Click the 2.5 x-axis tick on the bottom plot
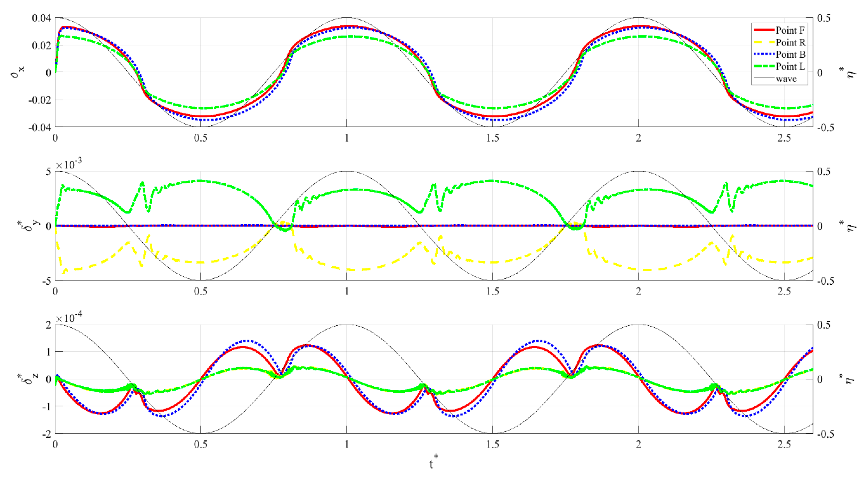 click(x=784, y=445)
